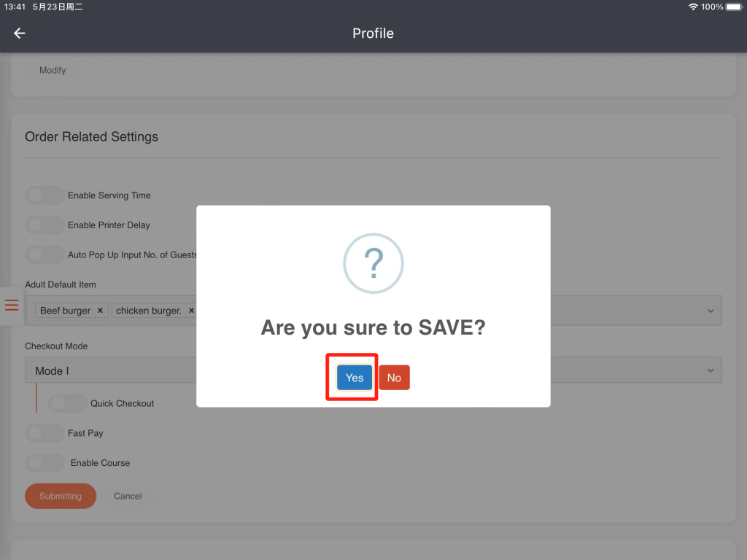Confirm save by clicking Yes
Screen dimensions: 747x560
355,378
